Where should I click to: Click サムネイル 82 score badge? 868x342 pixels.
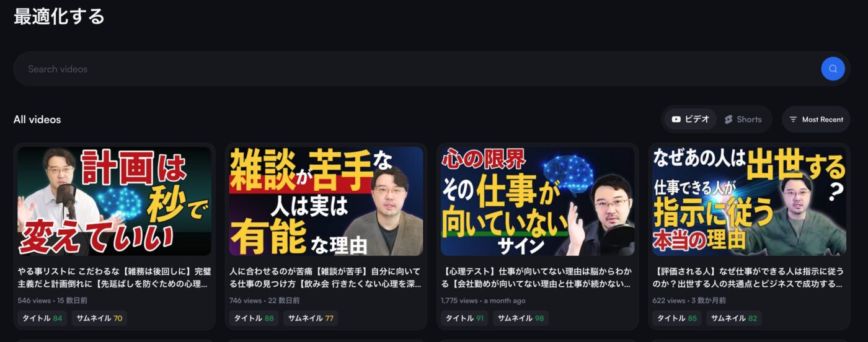click(734, 318)
